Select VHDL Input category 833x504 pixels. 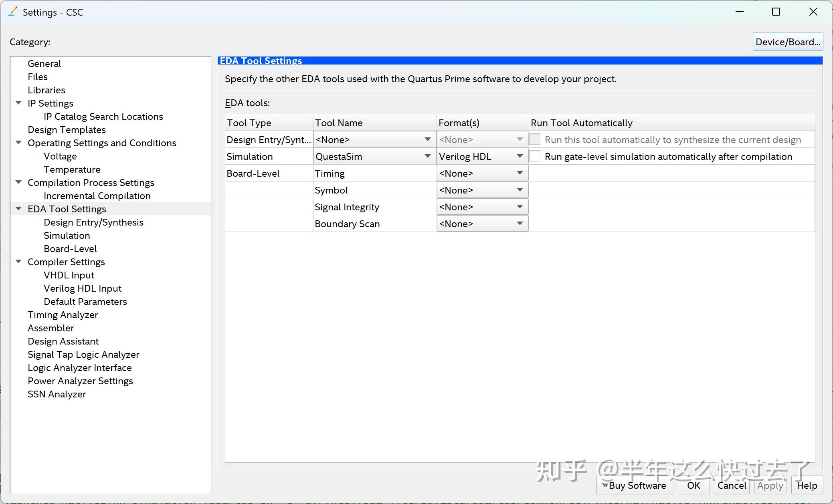[69, 275]
